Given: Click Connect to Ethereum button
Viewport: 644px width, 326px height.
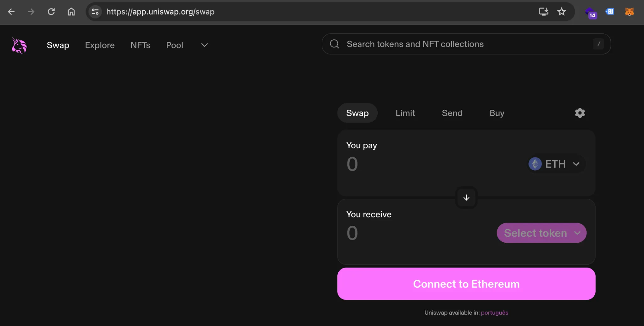Looking at the screenshot, I should pyautogui.click(x=466, y=284).
